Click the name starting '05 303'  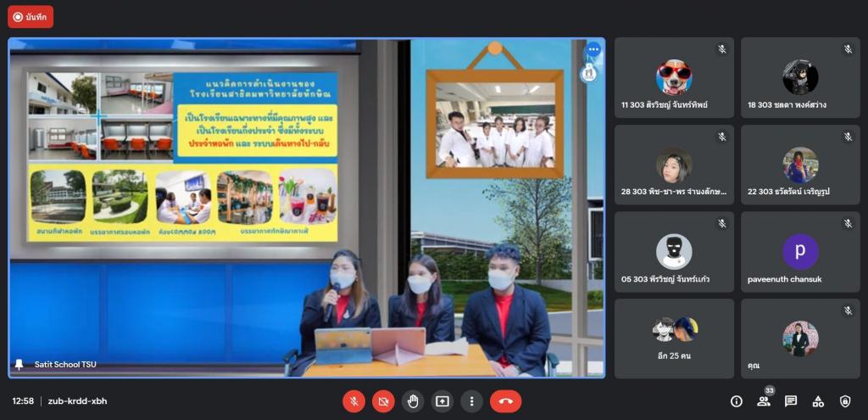coord(665,279)
